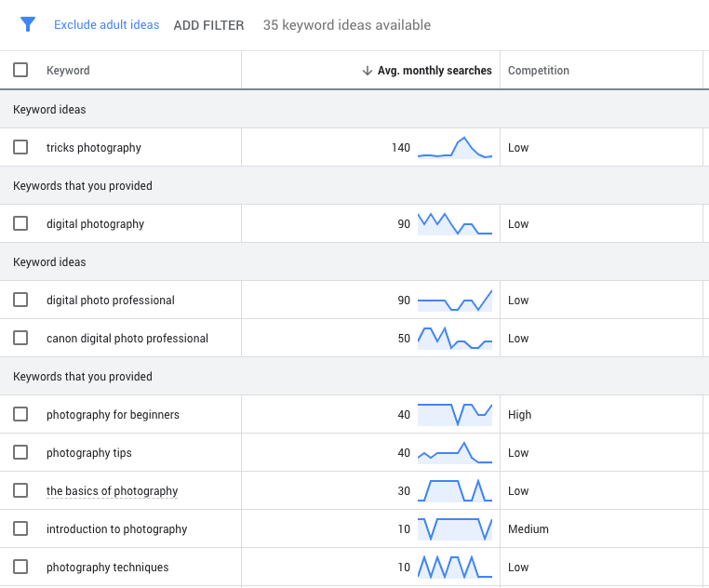Tick the checkbox next to photography techniques
Screen dimensions: 709x588
click(x=20, y=567)
